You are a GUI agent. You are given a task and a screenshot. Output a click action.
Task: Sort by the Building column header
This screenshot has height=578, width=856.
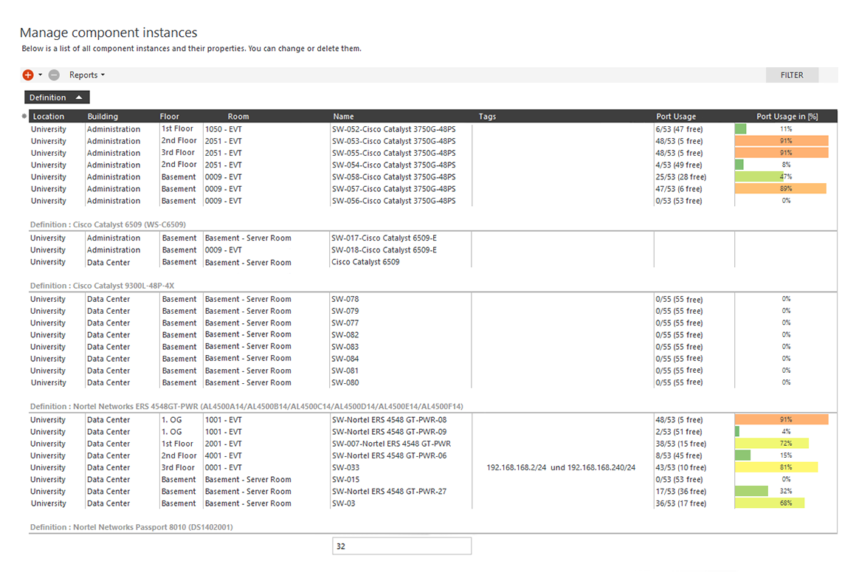tap(103, 116)
